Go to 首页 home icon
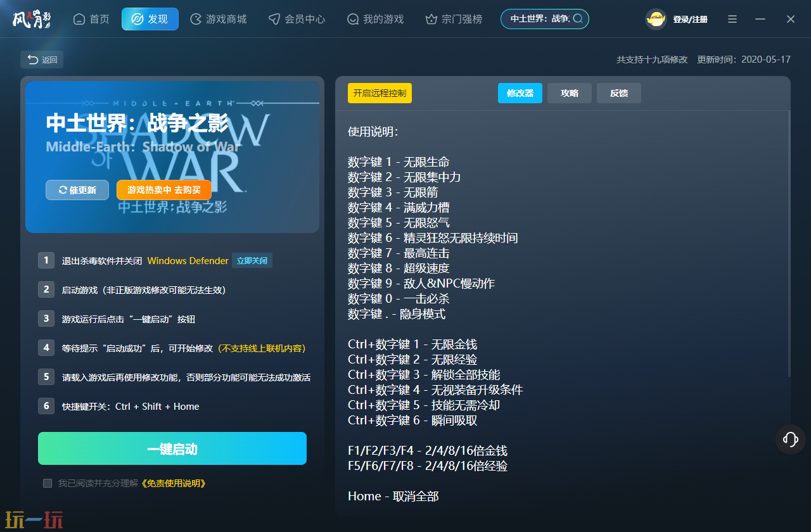 [79, 19]
